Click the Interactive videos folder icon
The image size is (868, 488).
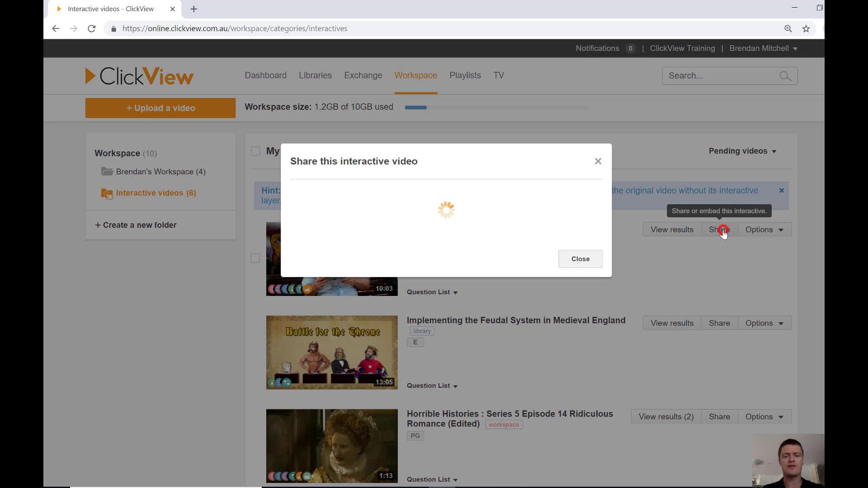(107, 193)
